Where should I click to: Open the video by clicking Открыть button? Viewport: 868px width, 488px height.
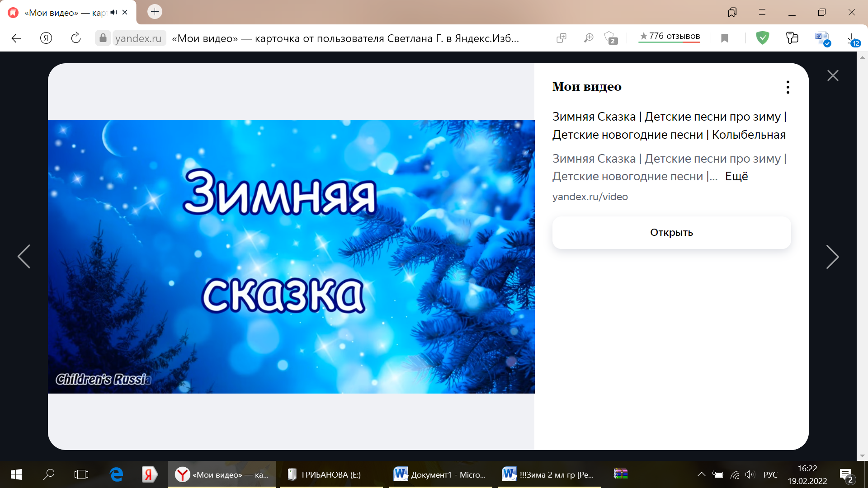click(671, 232)
